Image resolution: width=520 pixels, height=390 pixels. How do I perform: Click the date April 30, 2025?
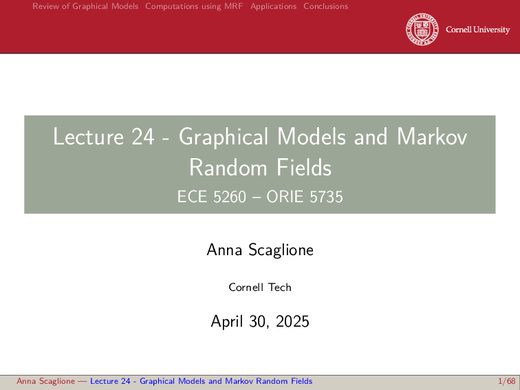pyautogui.click(x=260, y=321)
